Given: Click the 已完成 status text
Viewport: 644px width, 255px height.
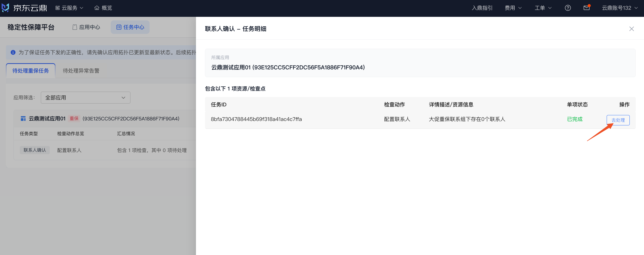Looking at the screenshot, I should [574, 119].
